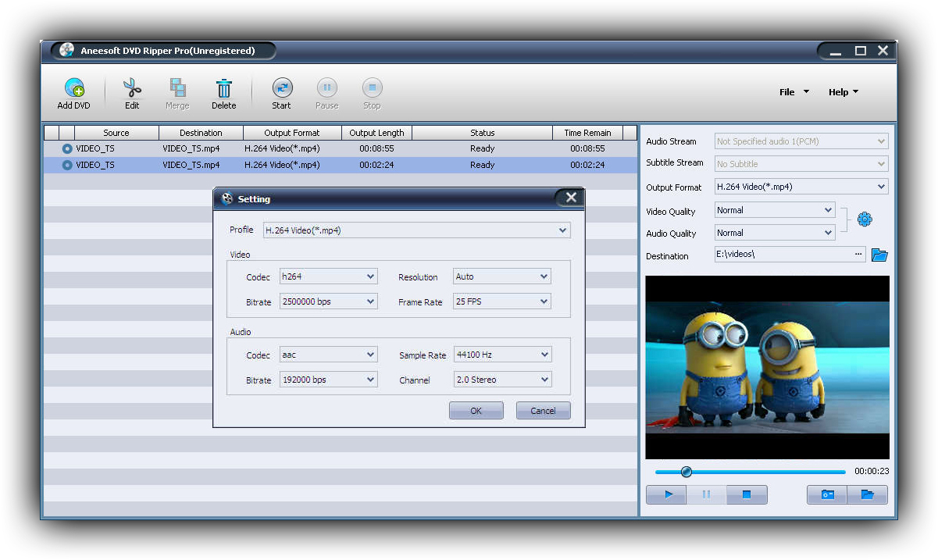Open the Edit scissors tool

(132, 88)
